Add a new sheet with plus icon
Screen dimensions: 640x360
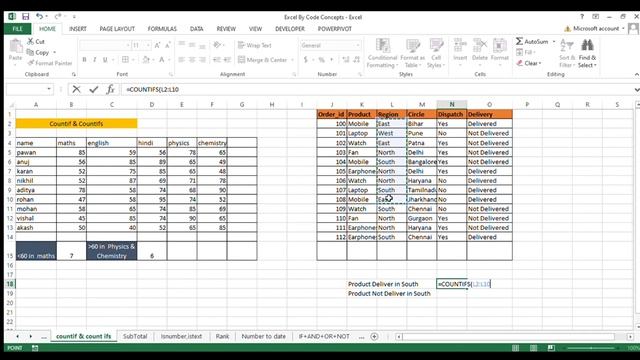tap(374, 337)
